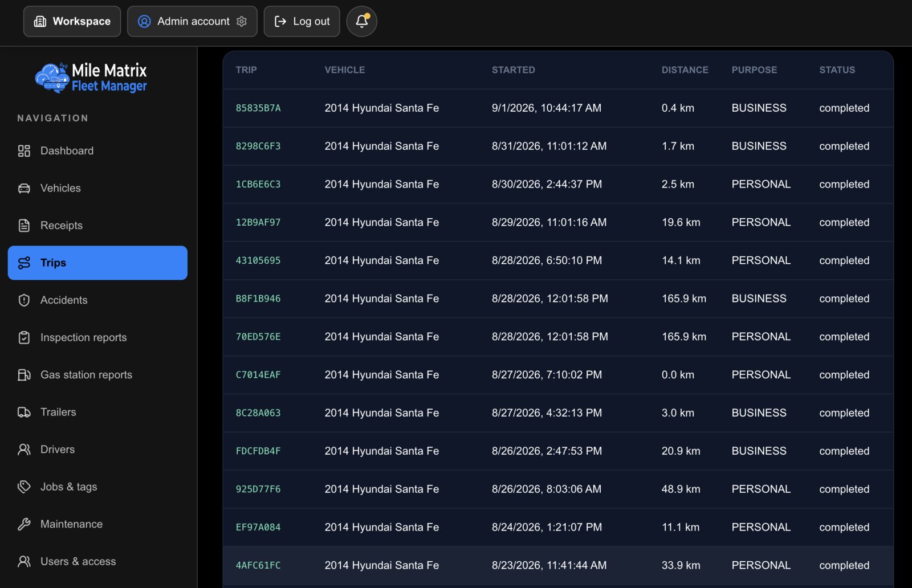The image size is (912, 588).
Task: Click the Trips route icon
Action: click(24, 263)
